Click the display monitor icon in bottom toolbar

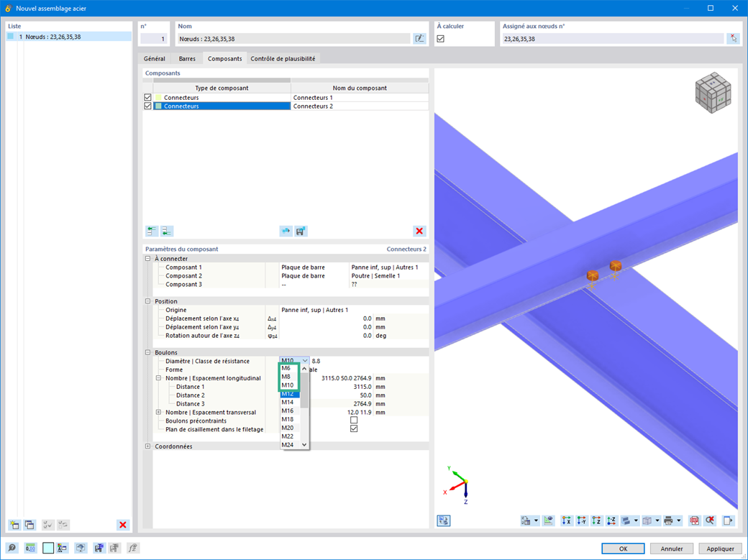point(81,548)
